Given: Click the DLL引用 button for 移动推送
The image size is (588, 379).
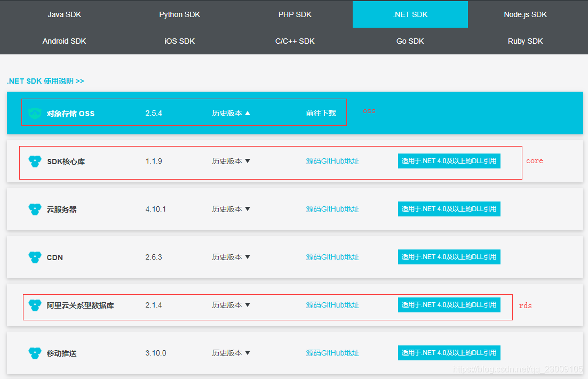Looking at the screenshot, I should tap(449, 353).
